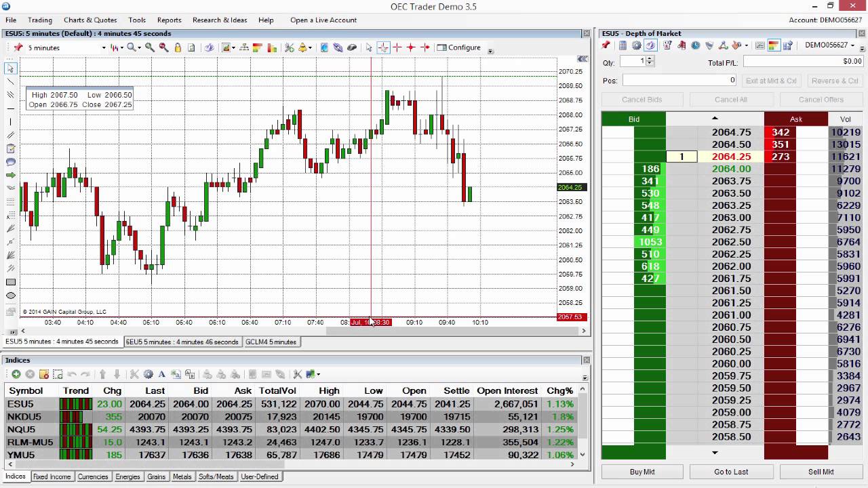
Task: Click the letter A font icon in Indices
Action: click(x=161, y=374)
